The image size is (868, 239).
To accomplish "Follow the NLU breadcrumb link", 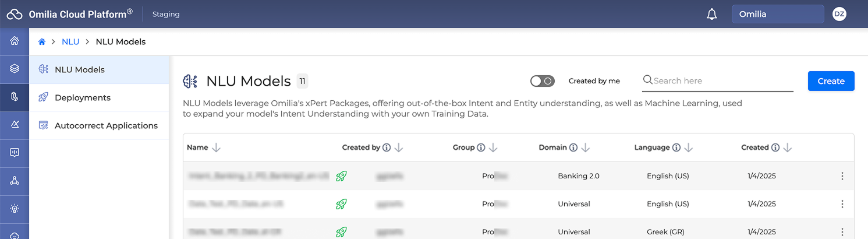I will 70,42.
